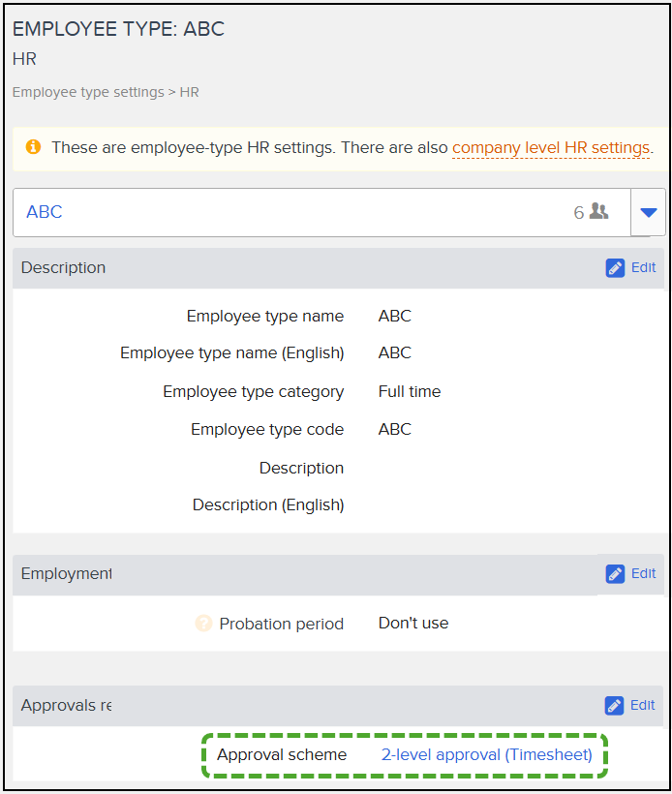Open the employee type dropdown arrow

648,212
